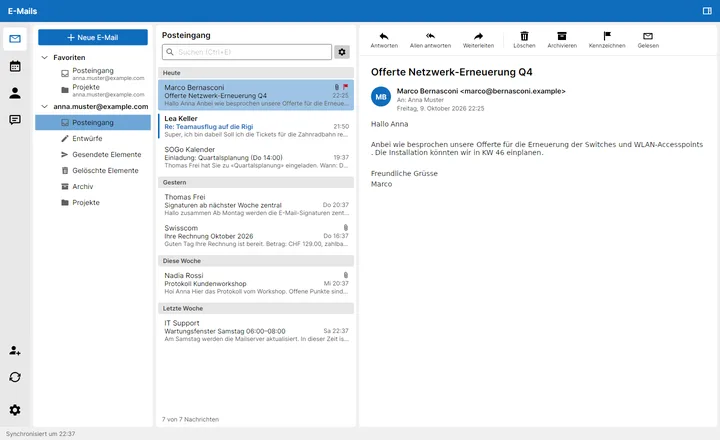720x440 pixels.
Task: Open the settings gear in sidebar
Action: [x=15, y=410]
